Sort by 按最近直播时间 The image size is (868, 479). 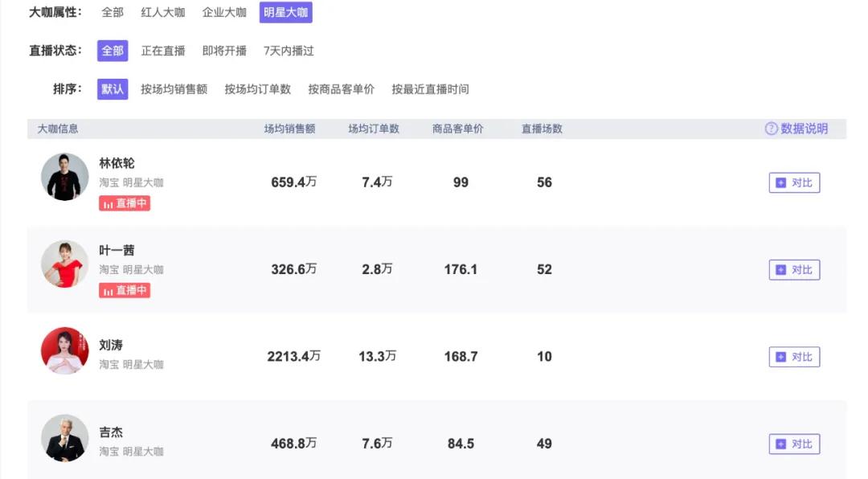pos(430,89)
